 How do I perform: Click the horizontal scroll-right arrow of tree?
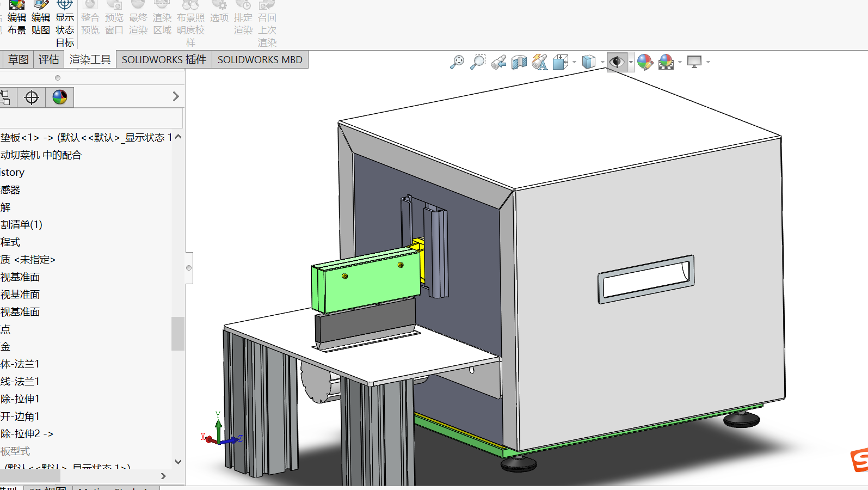[x=163, y=476]
